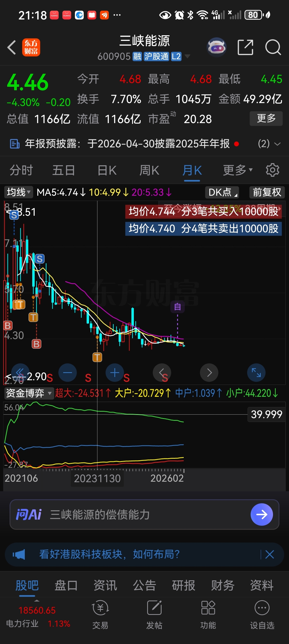The image size is (289, 644).
Task: Tap the MA5:4.74 value
Action: coord(61,192)
